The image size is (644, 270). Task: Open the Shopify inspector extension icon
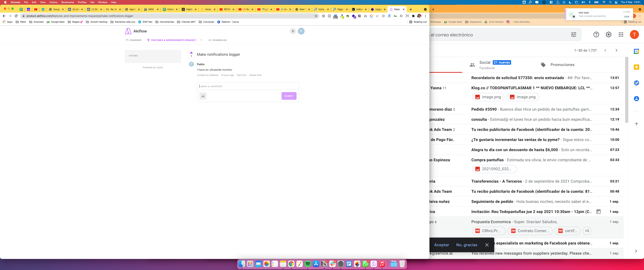click(x=347, y=16)
